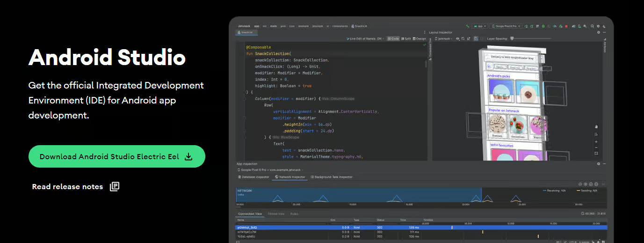644x243 pixels.
Task: Switch editor to Code view mode
Action: pos(393,38)
